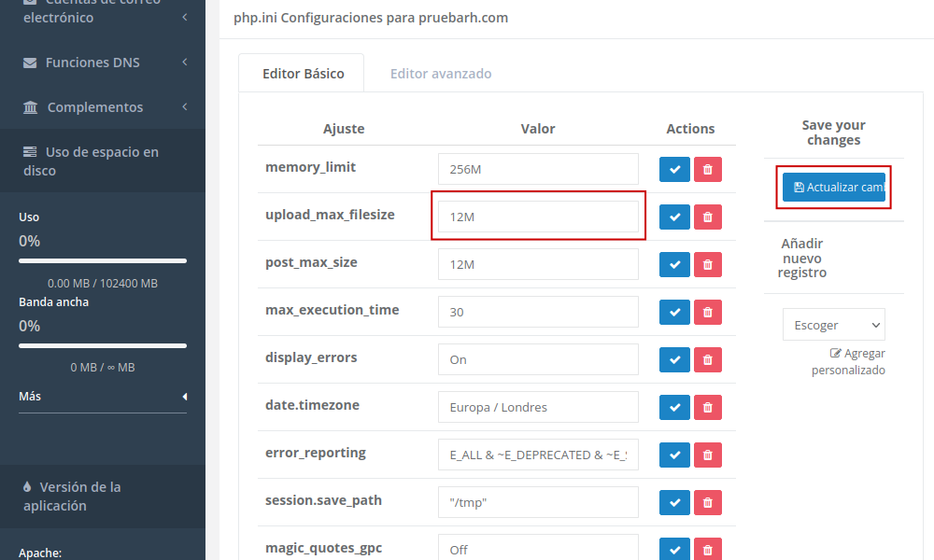Delete the error_reporting row via trash icon
Image resolution: width=934 pixels, height=560 pixels.
click(x=707, y=455)
